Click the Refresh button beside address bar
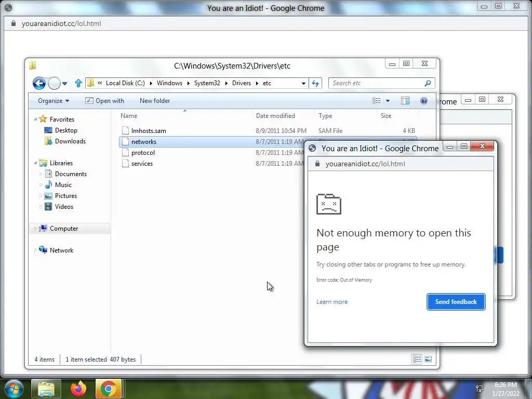Screen dimensions: 532x399 315,84
